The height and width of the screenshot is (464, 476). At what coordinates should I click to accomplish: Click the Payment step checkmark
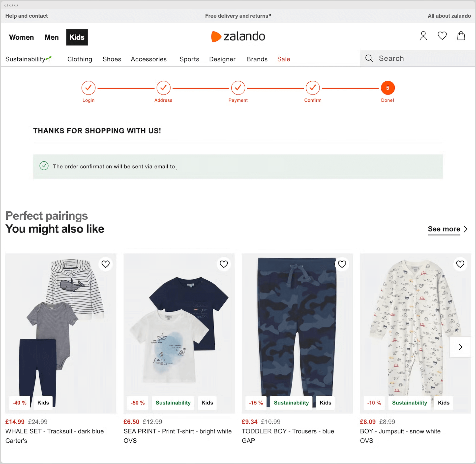coord(238,88)
